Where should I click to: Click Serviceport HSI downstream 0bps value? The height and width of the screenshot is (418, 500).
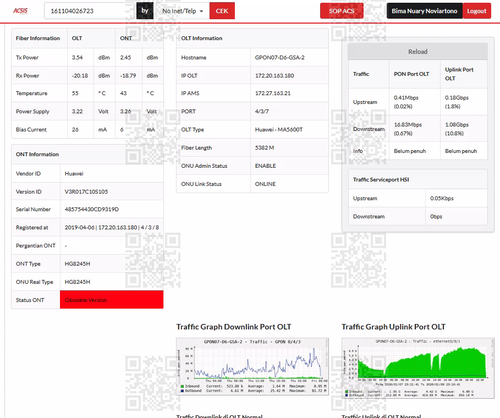436,216
